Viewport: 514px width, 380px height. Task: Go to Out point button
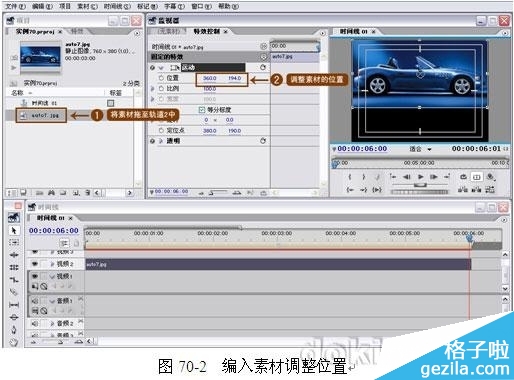tap(363, 190)
